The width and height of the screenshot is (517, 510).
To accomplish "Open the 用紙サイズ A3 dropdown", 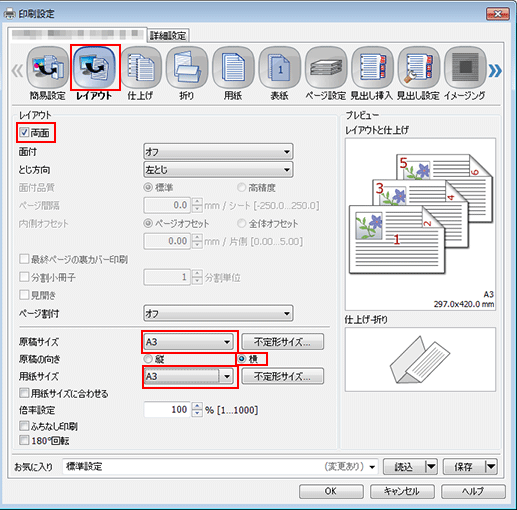I will point(189,376).
